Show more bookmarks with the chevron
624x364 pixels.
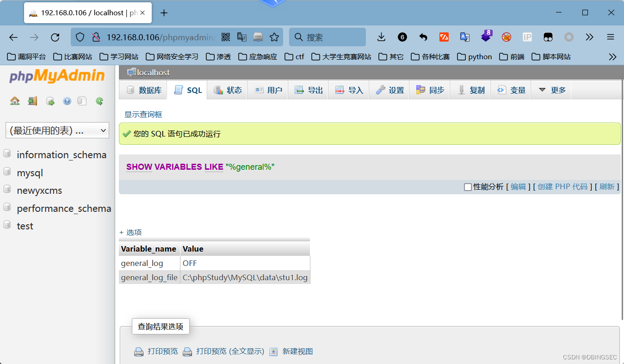tap(612, 57)
